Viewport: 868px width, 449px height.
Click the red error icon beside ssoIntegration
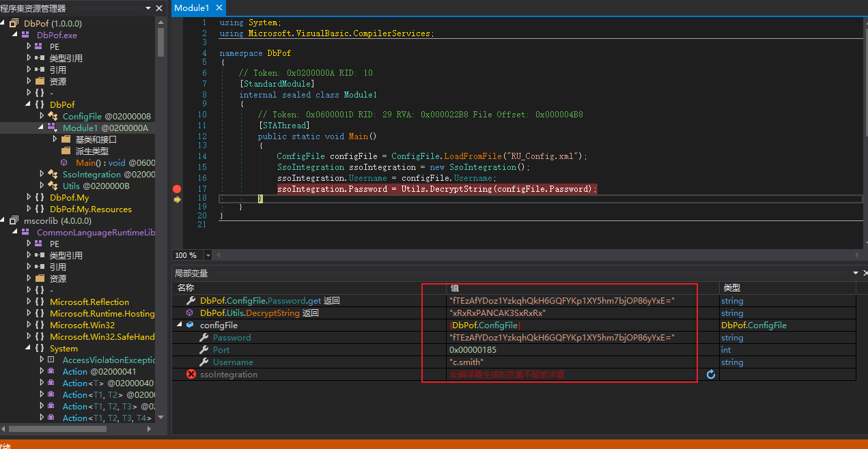pyautogui.click(x=191, y=375)
